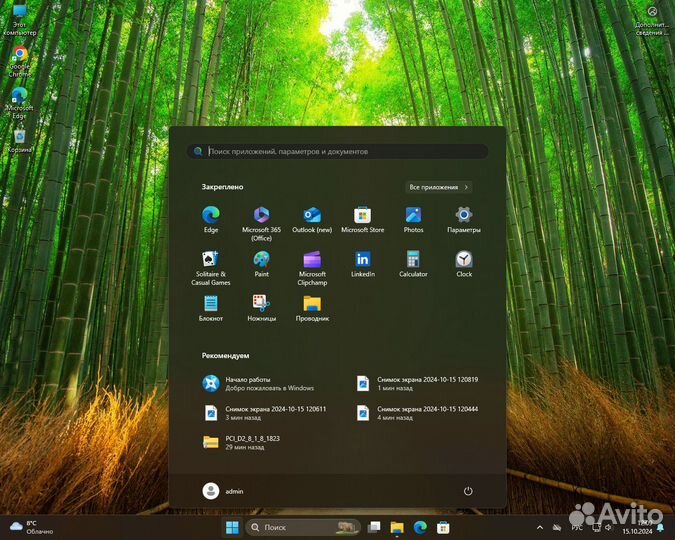The height and width of the screenshot is (540, 675).
Task: Click the power button in Start menu
Action: pos(468,491)
